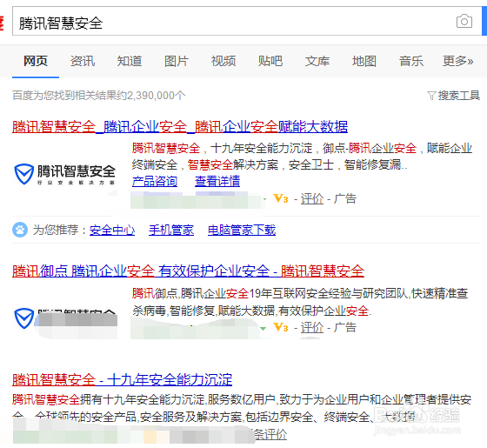Open the 资讯 tab
The height and width of the screenshot is (448, 487).
tap(83, 61)
